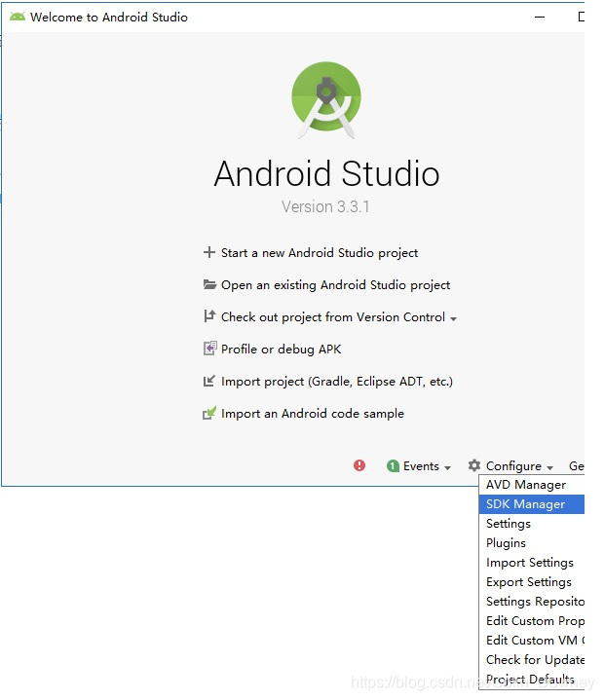604x700 pixels.
Task: Open the Configure dropdown
Action: tap(519, 466)
